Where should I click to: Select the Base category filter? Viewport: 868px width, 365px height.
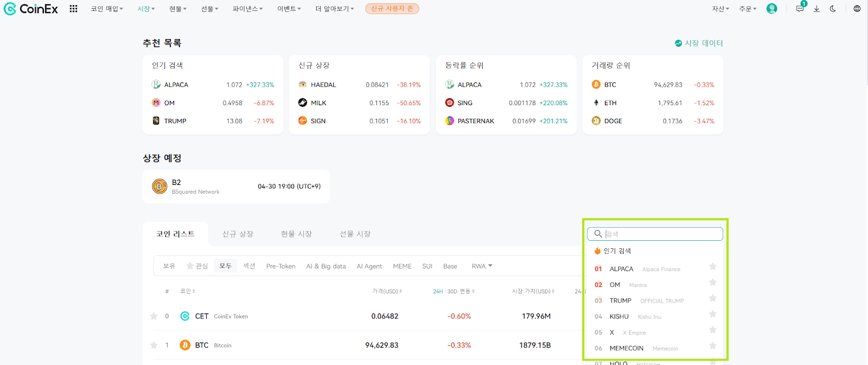pyautogui.click(x=450, y=266)
